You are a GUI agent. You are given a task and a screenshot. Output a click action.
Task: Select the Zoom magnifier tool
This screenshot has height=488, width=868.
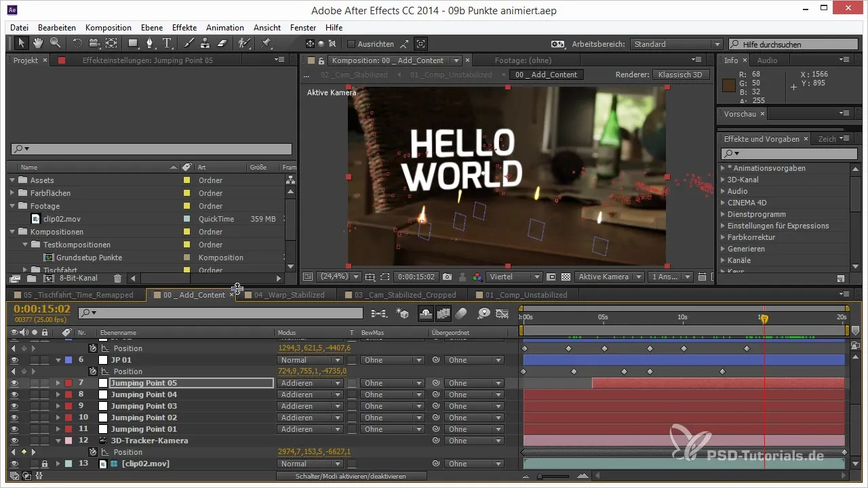[x=55, y=43]
